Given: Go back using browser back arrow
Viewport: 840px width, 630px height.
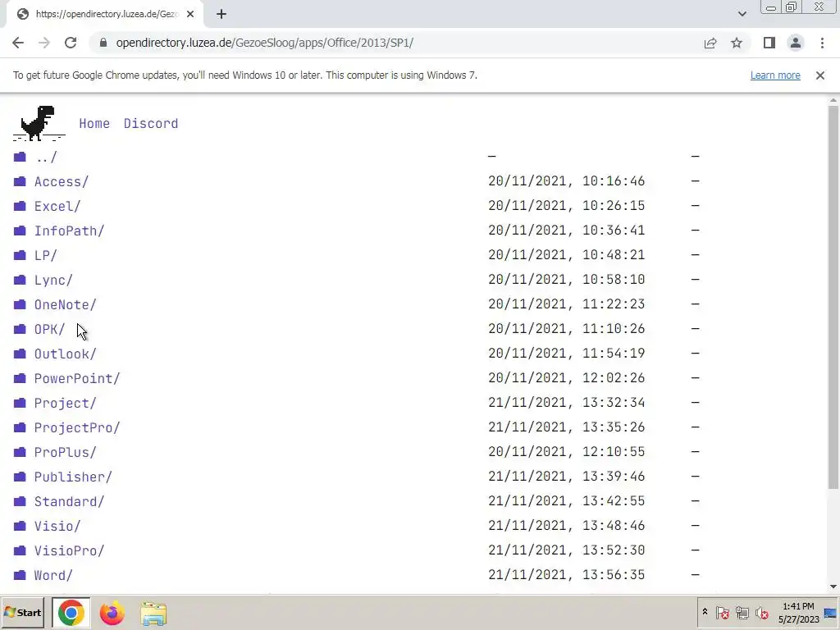Looking at the screenshot, I should [x=18, y=43].
